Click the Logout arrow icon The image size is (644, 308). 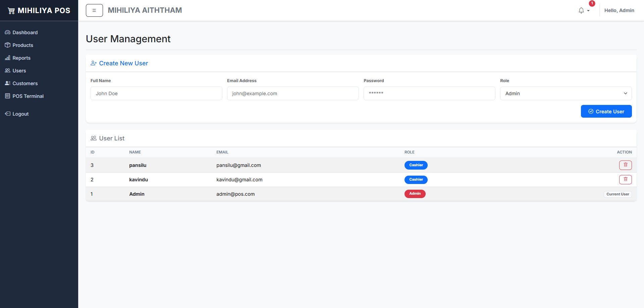pyautogui.click(x=7, y=114)
